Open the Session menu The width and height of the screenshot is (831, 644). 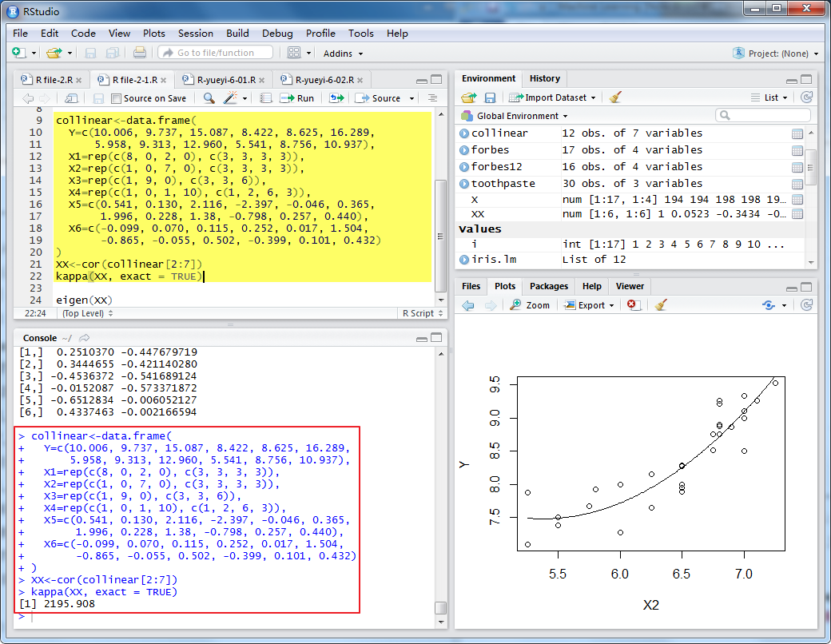coord(196,33)
